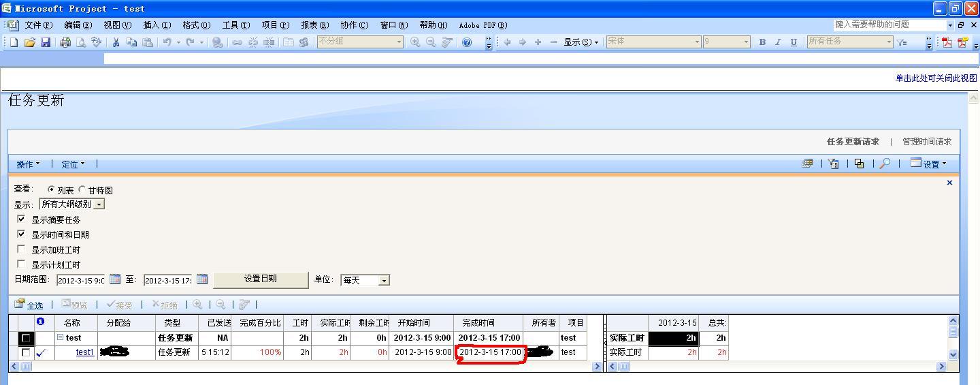This screenshot has width=980, height=385.
Task: Click the Adobe PDF convert icon
Action: click(947, 42)
